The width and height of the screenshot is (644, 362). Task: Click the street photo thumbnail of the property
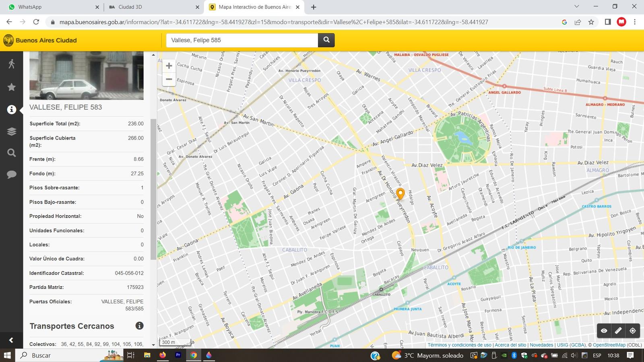(x=87, y=75)
